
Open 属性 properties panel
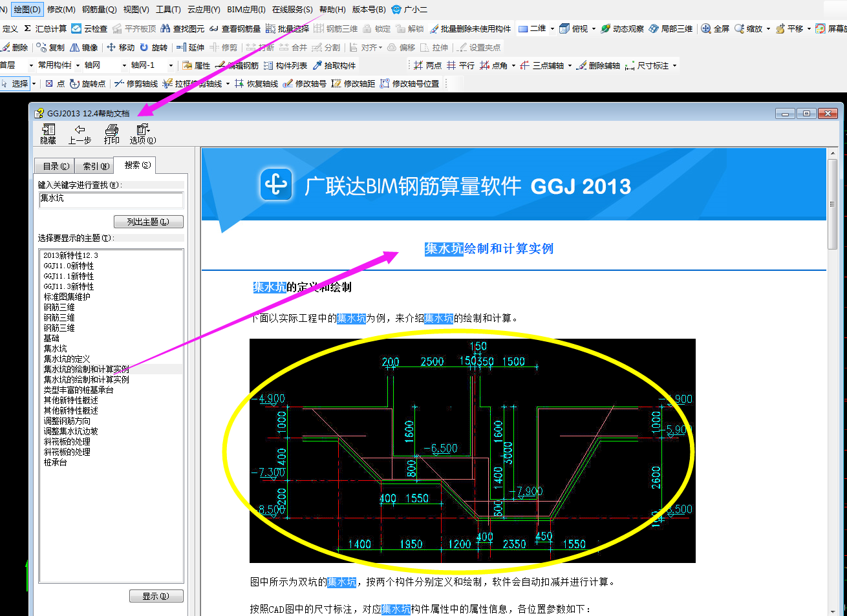click(196, 65)
